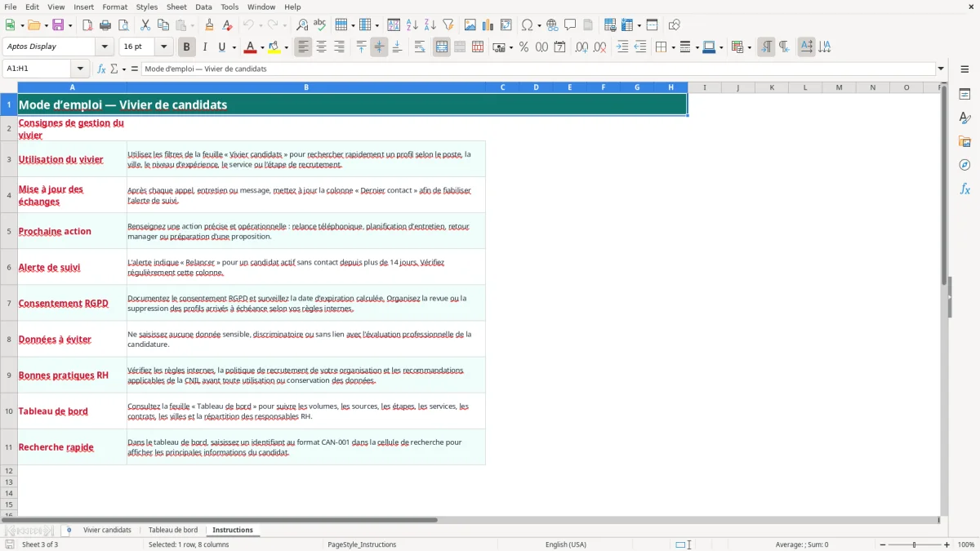Open the Styles menu
Viewport: 980px width, 551px height.
tap(147, 7)
